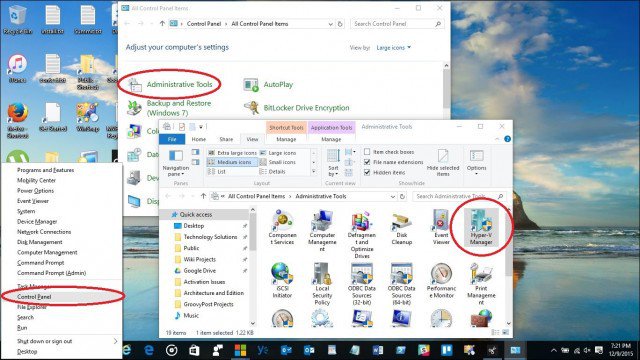The width and height of the screenshot is (640, 360).
Task: Open Component Services icon
Action: [x=282, y=228]
